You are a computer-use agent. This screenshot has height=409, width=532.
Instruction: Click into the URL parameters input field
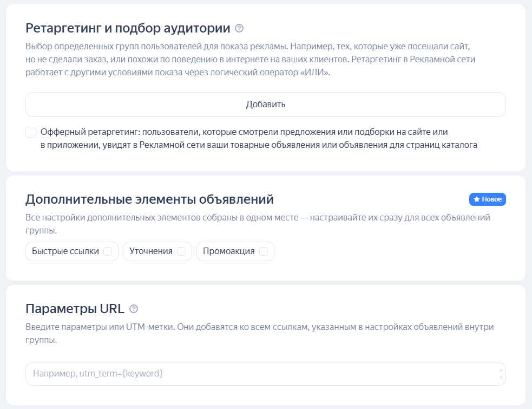[x=260, y=374]
